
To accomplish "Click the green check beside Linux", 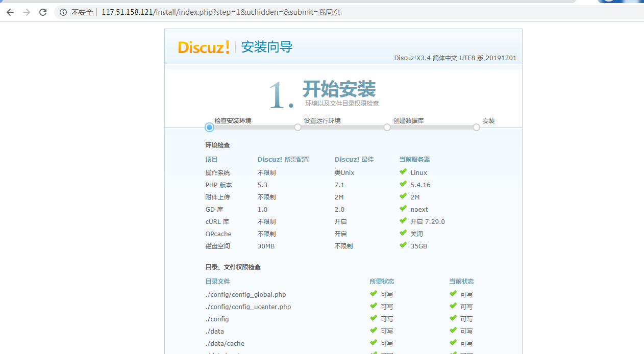I will point(403,172).
